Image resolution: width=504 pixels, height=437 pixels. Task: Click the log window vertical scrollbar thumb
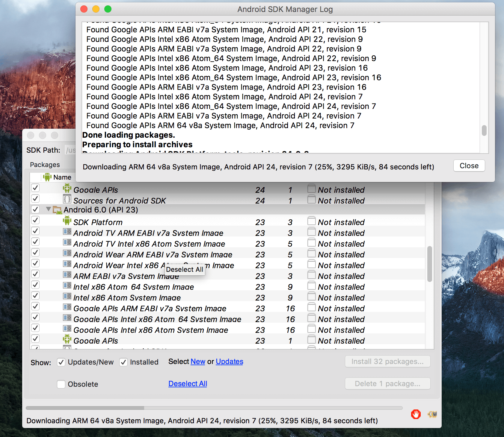tap(484, 131)
